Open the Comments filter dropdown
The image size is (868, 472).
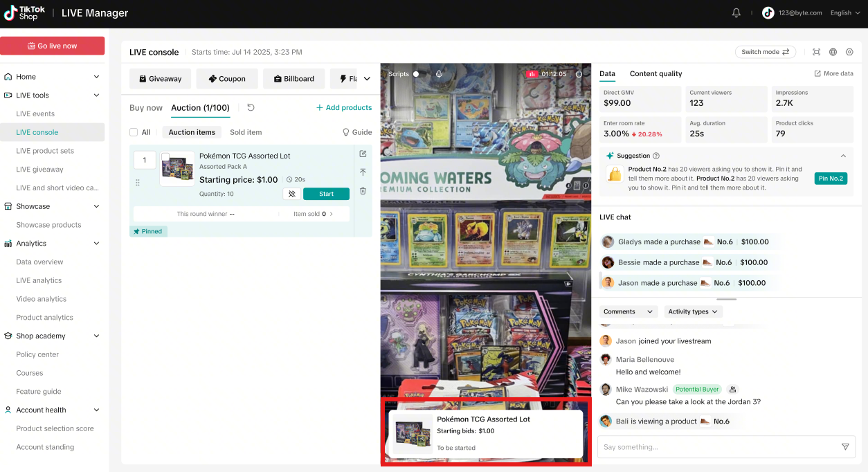click(628, 311)
